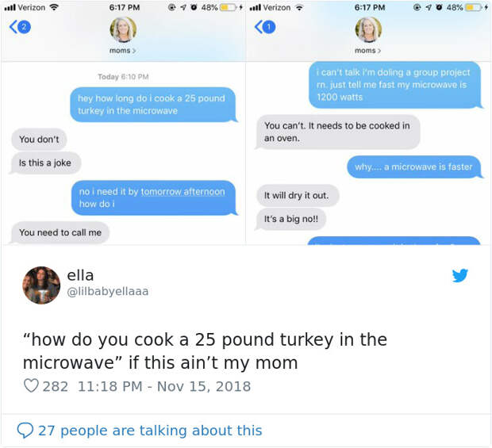Tap moms contact avatar in left screenshot
This screenshot has width=492, height=448.
[123, 29]
